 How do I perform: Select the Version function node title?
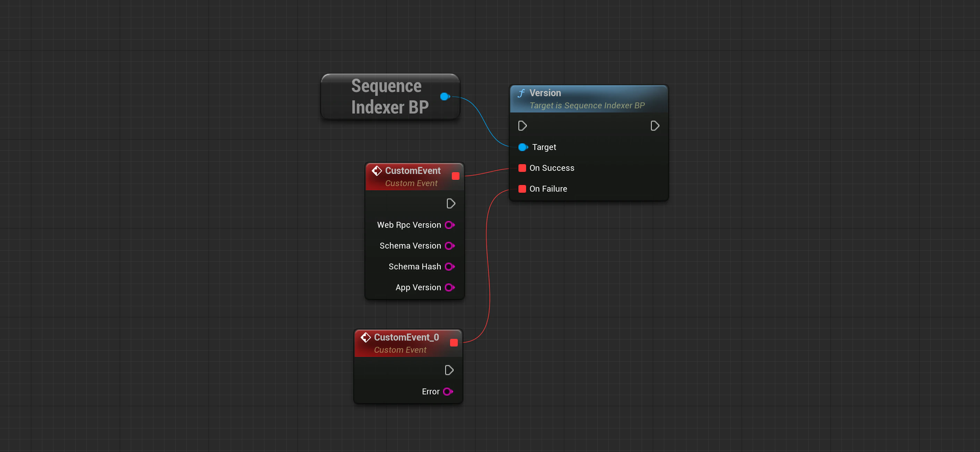(x=545, y=93)
